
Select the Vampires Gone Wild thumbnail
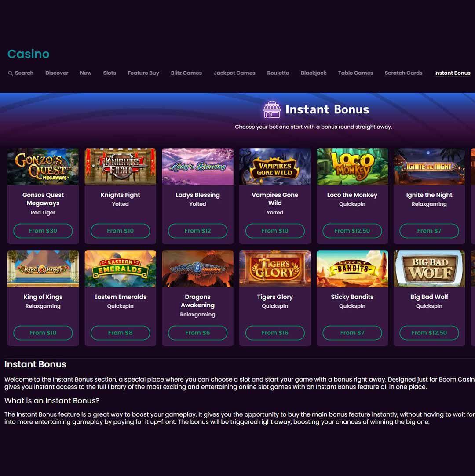(275, 167)
